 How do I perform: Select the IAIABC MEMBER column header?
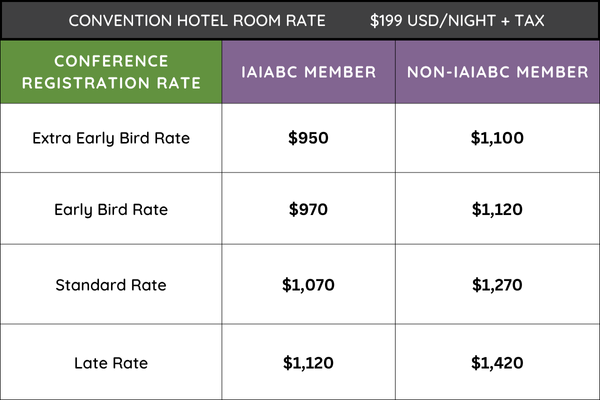[308, 72]
